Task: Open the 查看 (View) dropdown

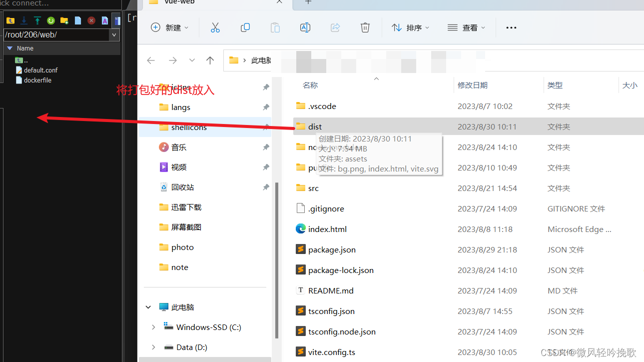Action: point(466,27)
